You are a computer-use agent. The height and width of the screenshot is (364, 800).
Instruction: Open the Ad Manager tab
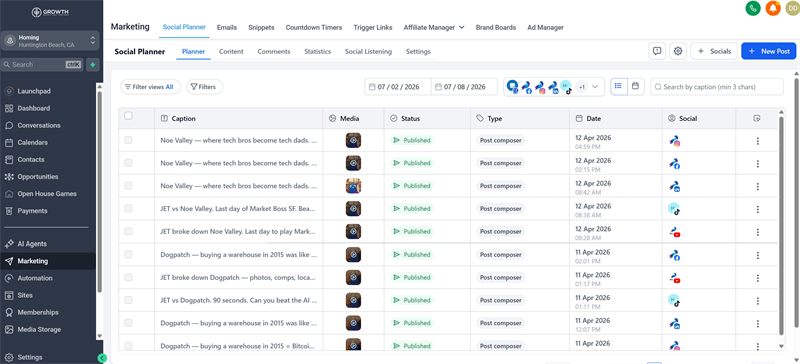point(545,28)
